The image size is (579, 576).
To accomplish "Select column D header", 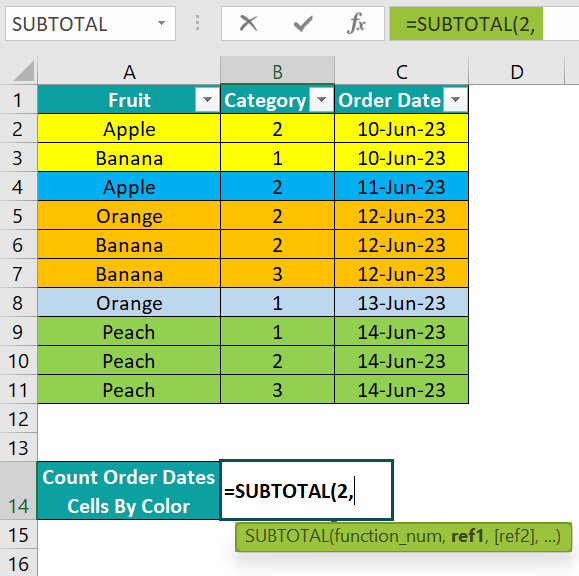I will click(517, 71).
